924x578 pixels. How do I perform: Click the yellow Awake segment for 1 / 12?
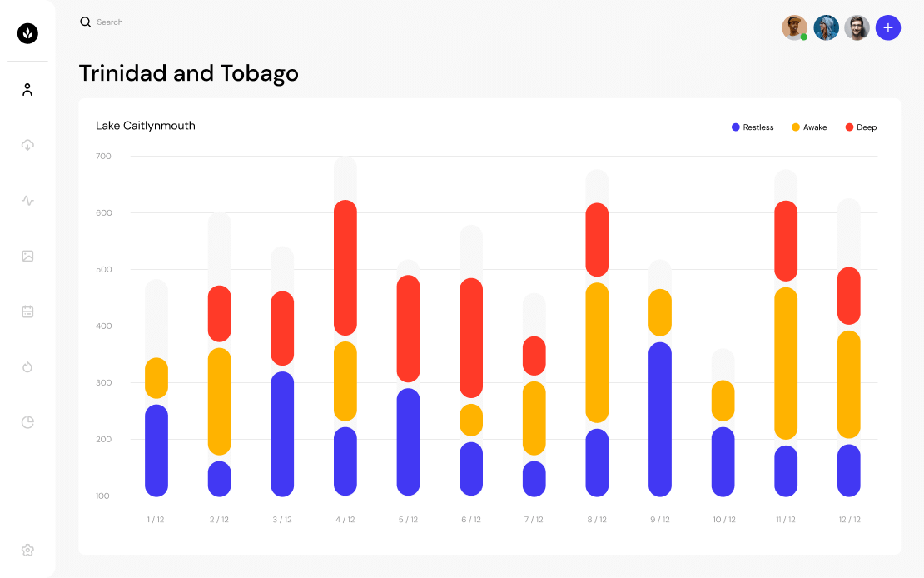click(156, 378)
